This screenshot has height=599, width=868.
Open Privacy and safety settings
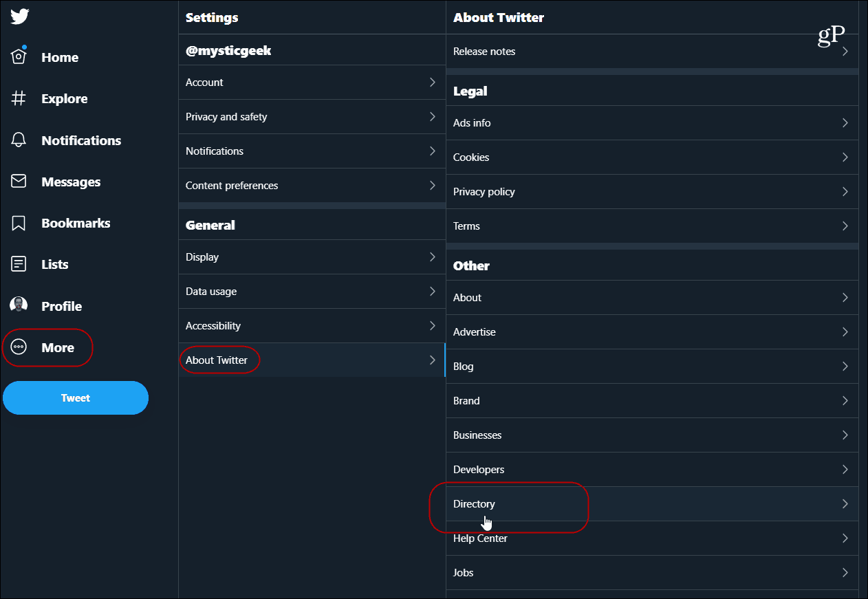(312, 117)
